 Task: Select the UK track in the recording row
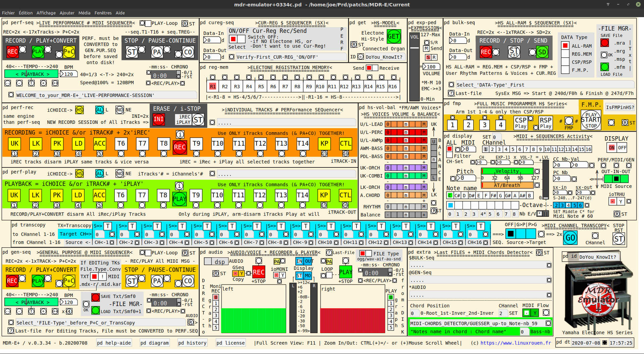pos(14,144)
